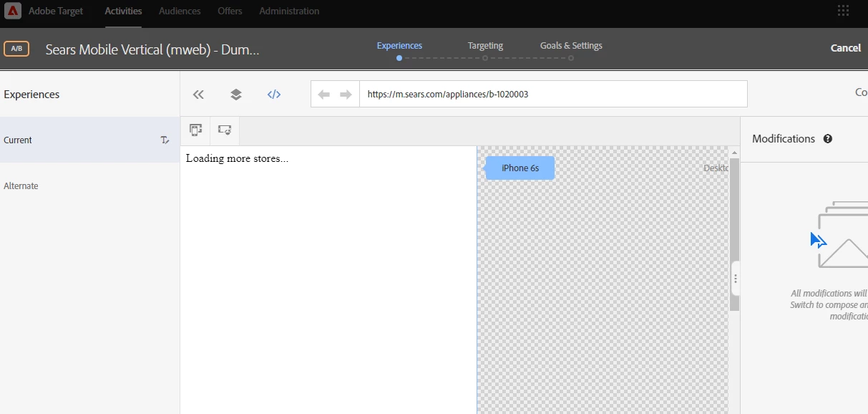Navigate back with left arrow icon

tap(323, 94)
